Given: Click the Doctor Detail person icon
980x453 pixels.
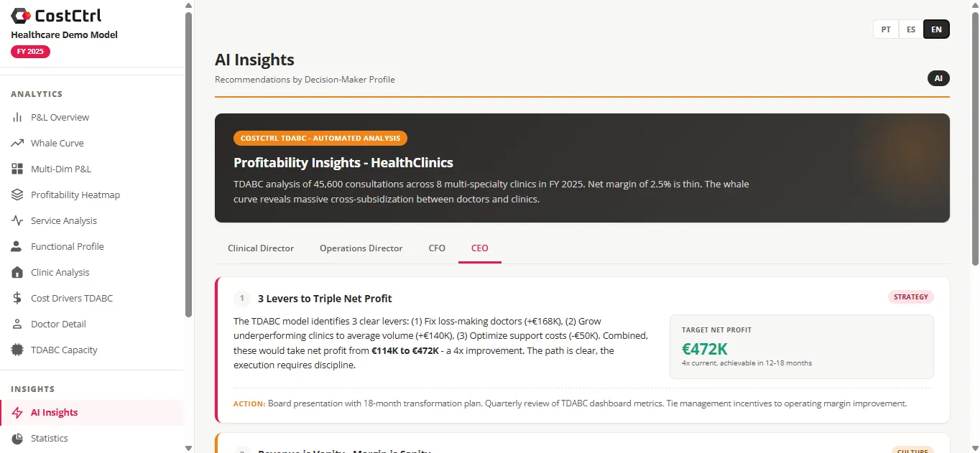Looking at the screenshot, I should (x=18, y=324).
